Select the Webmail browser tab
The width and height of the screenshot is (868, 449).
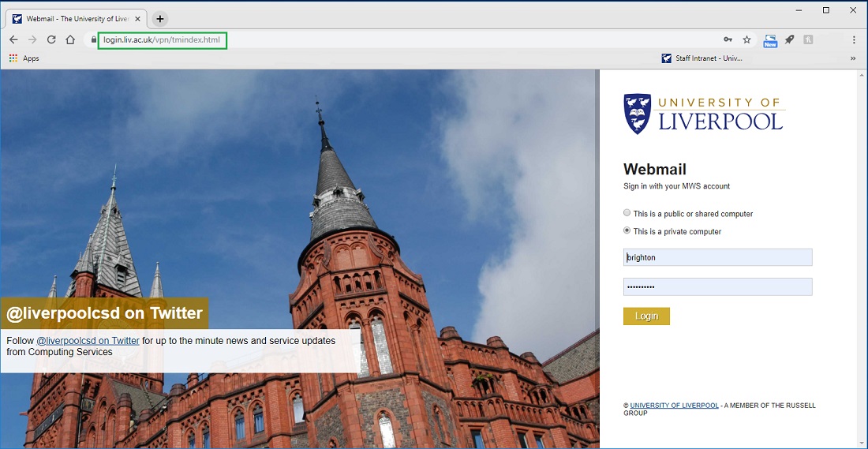tap(77, 19)
